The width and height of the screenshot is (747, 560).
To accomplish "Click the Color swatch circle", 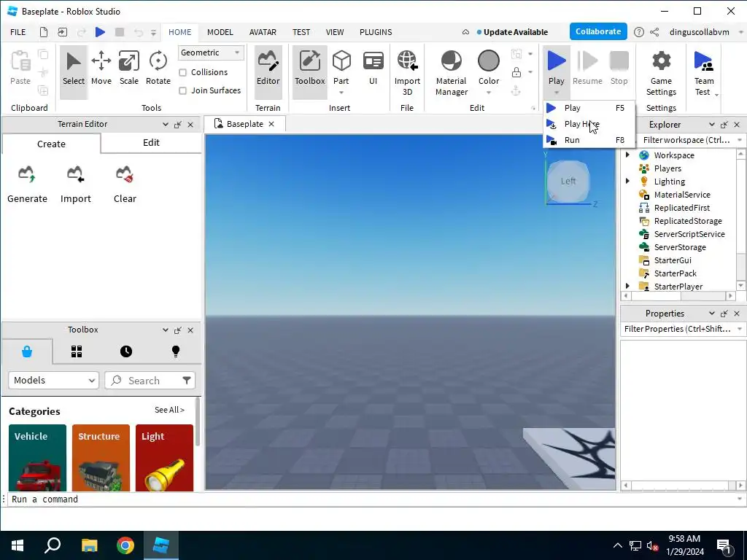I will coord(489,61).
